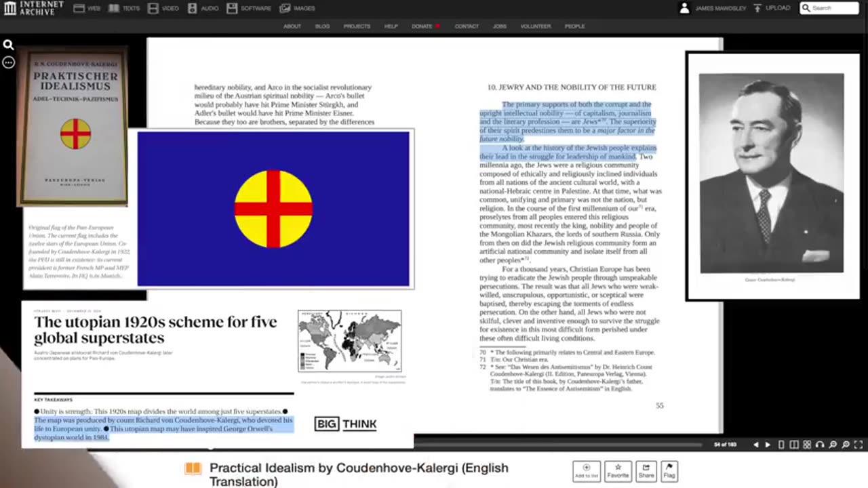Favorite this book with star button

tap(618, 471)
